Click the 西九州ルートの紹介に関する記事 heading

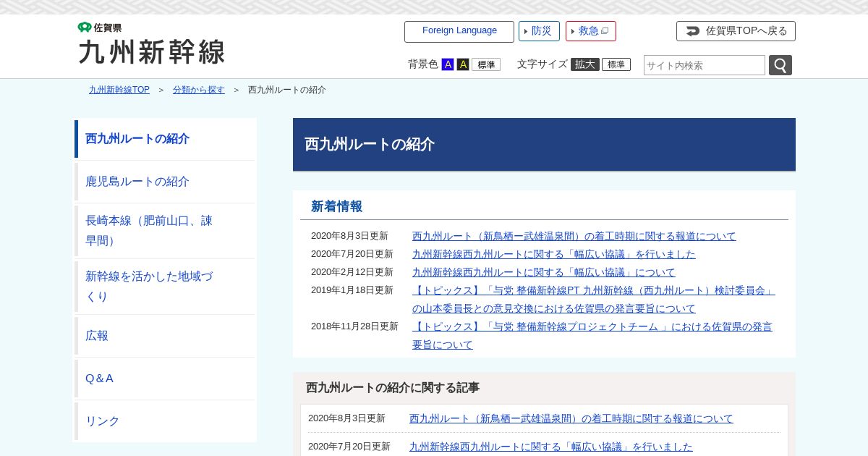pos(393,388)
